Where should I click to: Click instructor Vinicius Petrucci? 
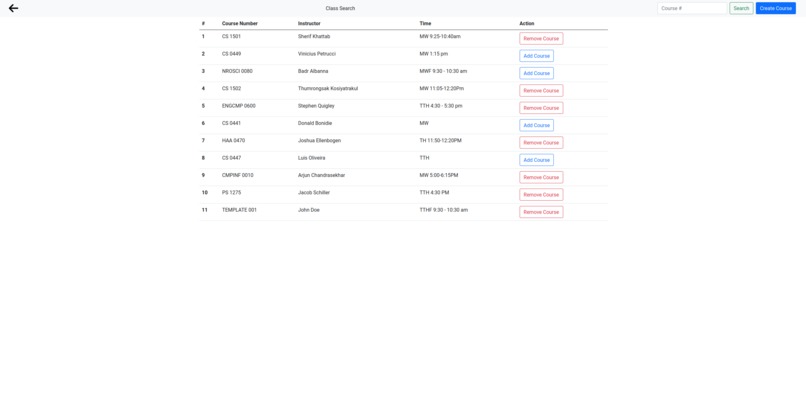[x=317, y=54]
